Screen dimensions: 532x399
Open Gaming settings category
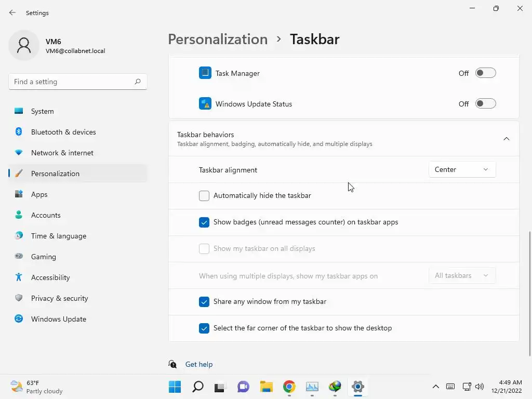pos(78,257)
